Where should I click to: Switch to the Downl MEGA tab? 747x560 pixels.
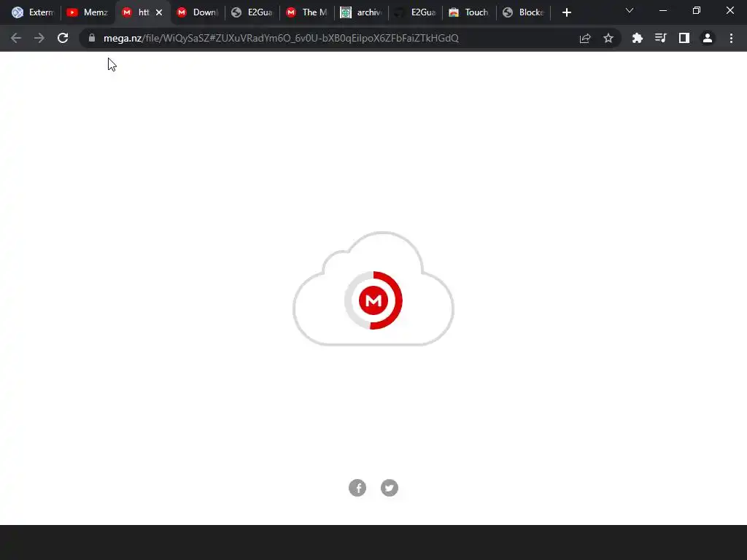[197, 12]
